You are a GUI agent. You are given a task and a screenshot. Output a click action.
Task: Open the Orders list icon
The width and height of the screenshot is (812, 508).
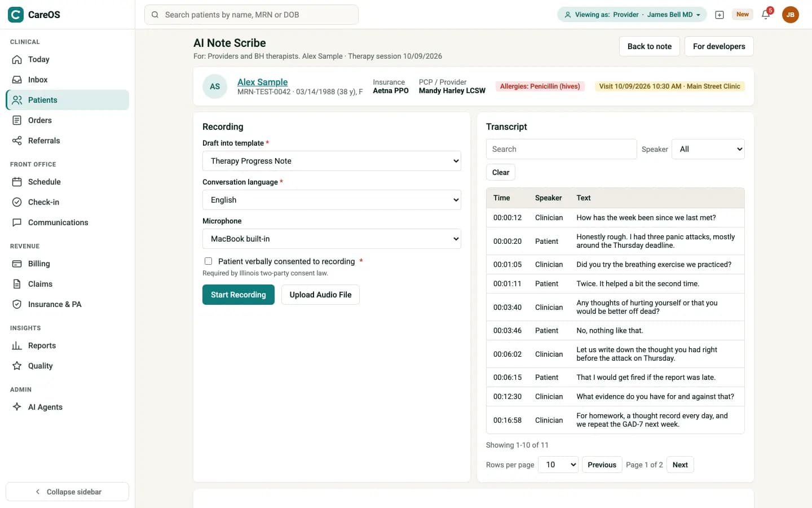(x=17, y=120)
